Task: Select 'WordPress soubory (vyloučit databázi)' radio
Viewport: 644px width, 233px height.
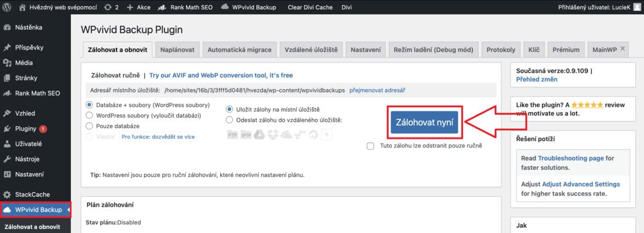Action: click(89, 115)
